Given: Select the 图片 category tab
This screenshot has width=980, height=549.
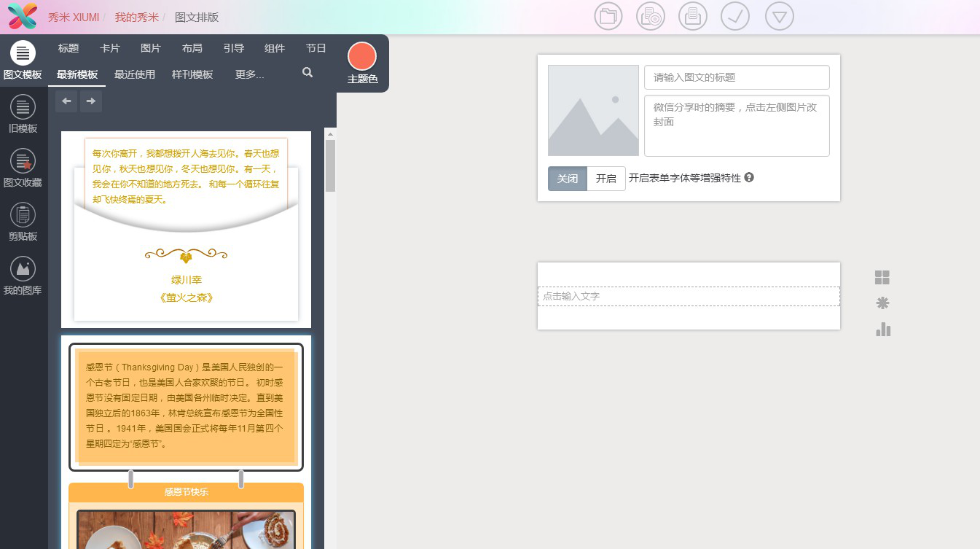Looking at the screenshot, I should pyautogui.click(x=151, y=48).
